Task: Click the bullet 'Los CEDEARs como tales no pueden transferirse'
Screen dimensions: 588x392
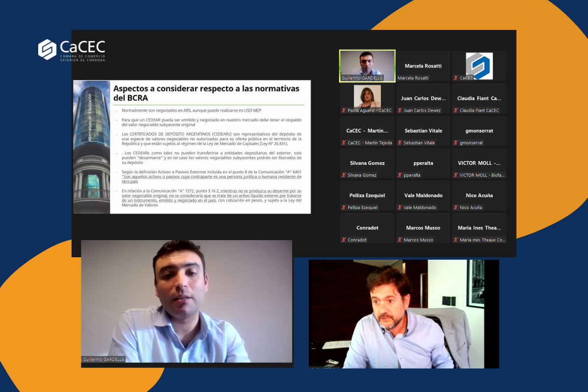Action: click(212, 158)
